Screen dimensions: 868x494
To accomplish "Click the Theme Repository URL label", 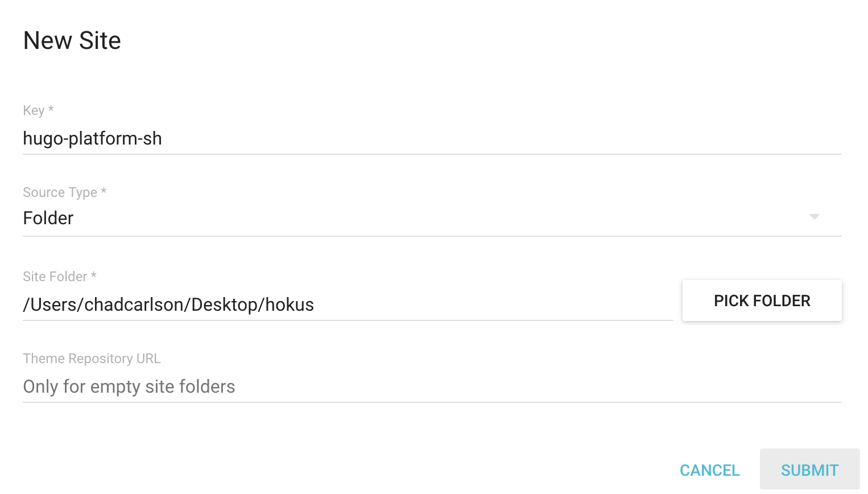I will [x=92, y=359].
